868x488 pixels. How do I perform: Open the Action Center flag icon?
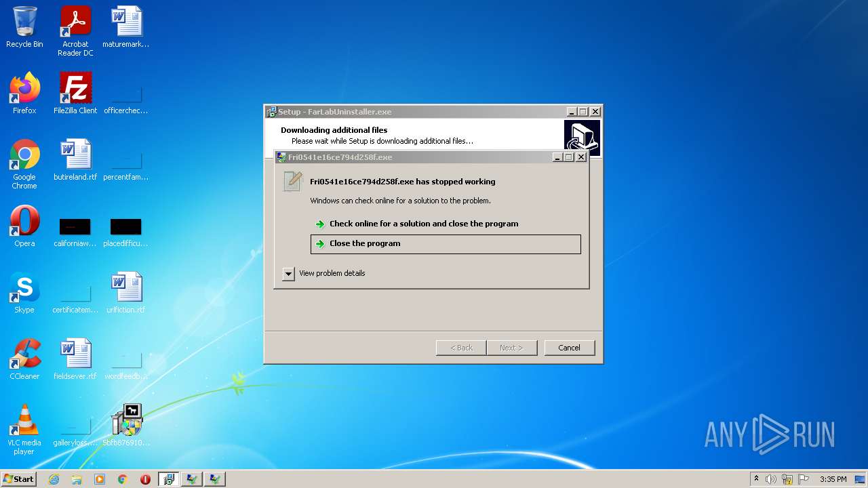[x=803, y=479]
